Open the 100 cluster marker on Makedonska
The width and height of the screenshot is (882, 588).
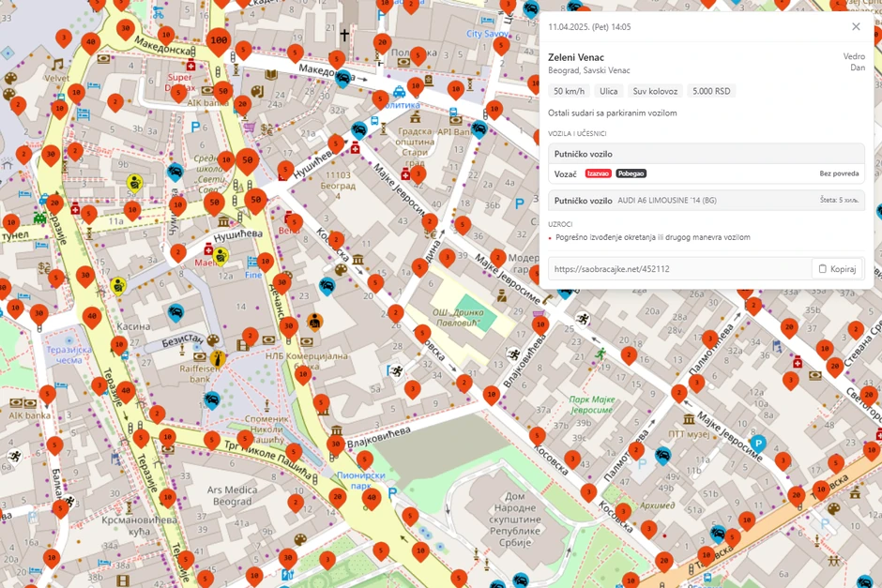(x=219, y=41)
